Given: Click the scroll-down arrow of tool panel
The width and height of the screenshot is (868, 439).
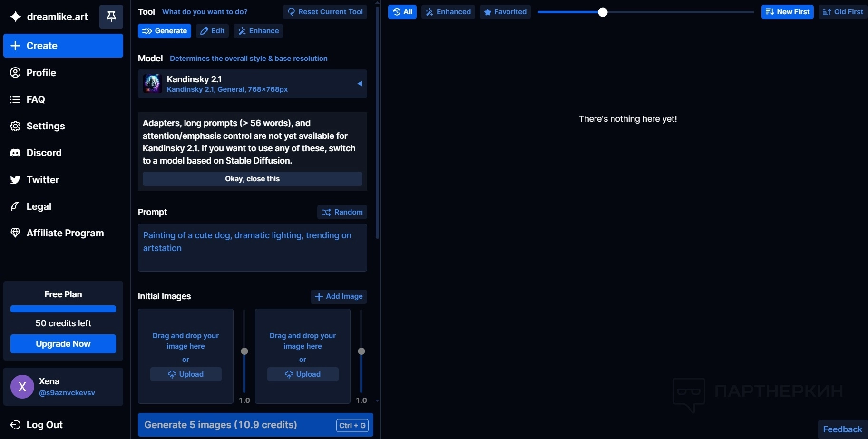Looking at the screenshot, I should coord(378,400).
